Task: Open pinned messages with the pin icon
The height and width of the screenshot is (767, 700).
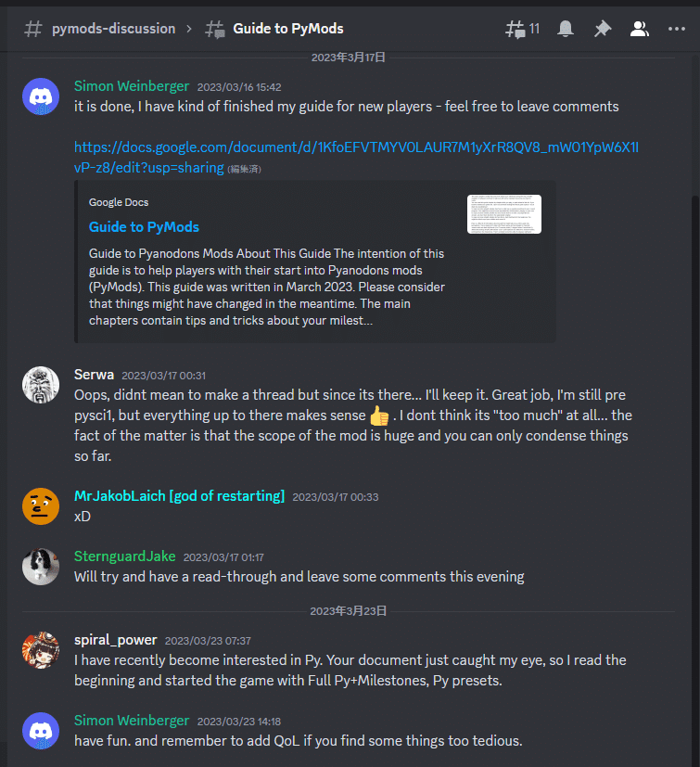Action: [602, 29]
